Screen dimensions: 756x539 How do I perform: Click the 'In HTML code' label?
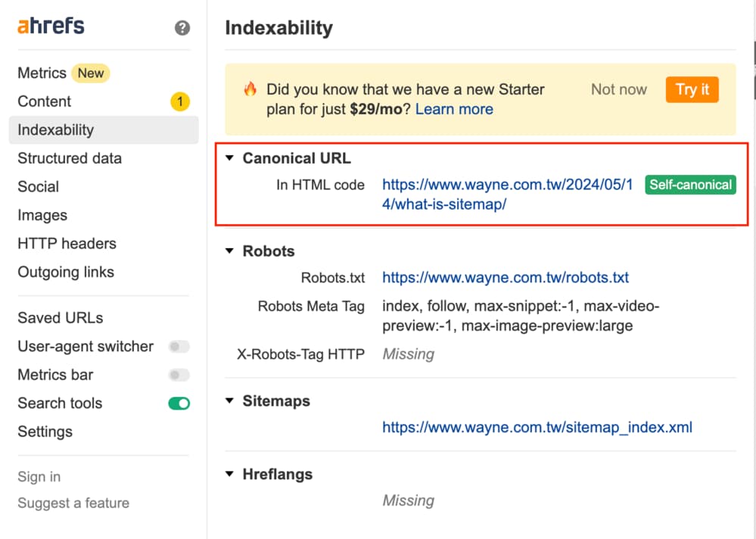coord(320,185)
